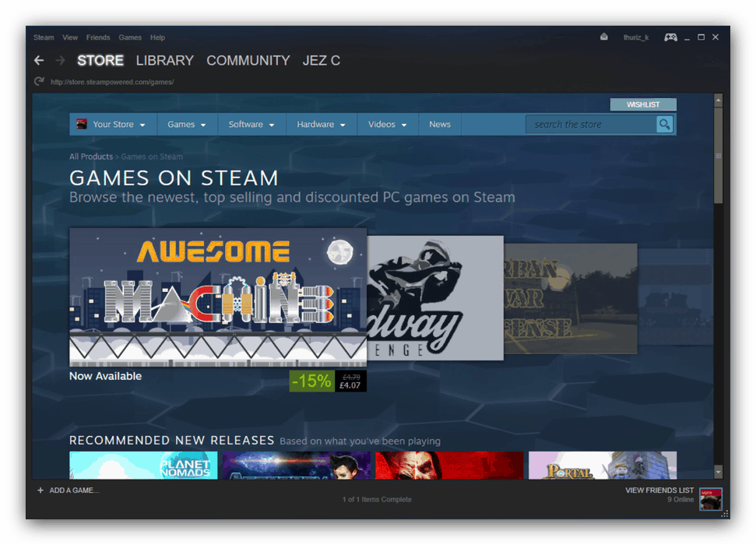Open the thuriz_k account dropdown
This screenshot has width=756, height=545.
click(x=636, y=37)
